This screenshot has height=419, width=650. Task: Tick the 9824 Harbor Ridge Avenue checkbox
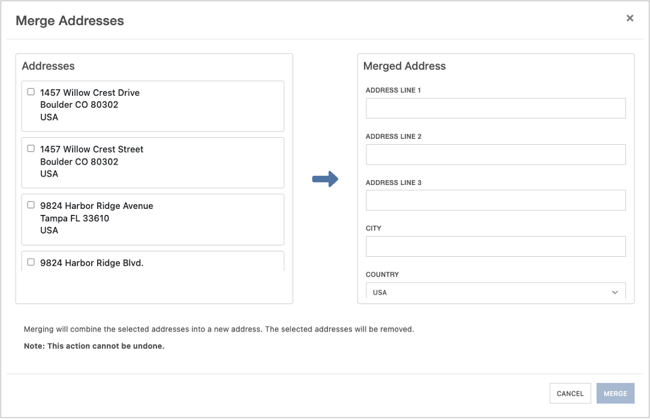coord(31,205)
